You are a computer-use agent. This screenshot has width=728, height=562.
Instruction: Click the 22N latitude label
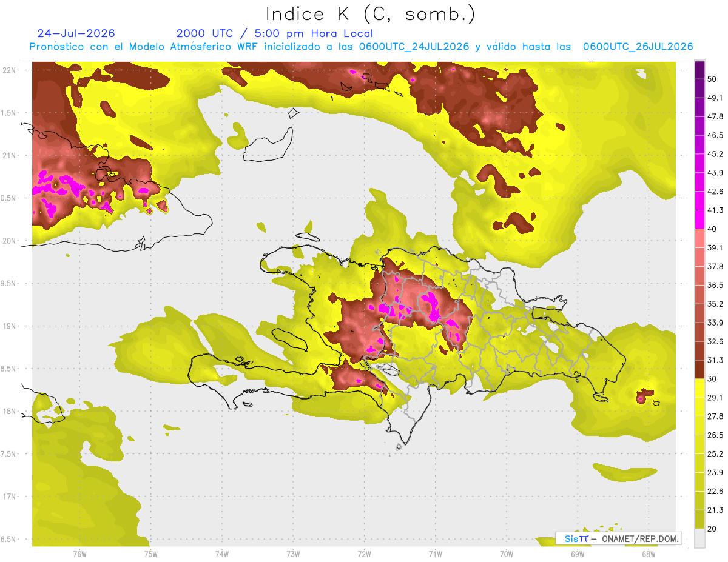[x=10, y=70]
